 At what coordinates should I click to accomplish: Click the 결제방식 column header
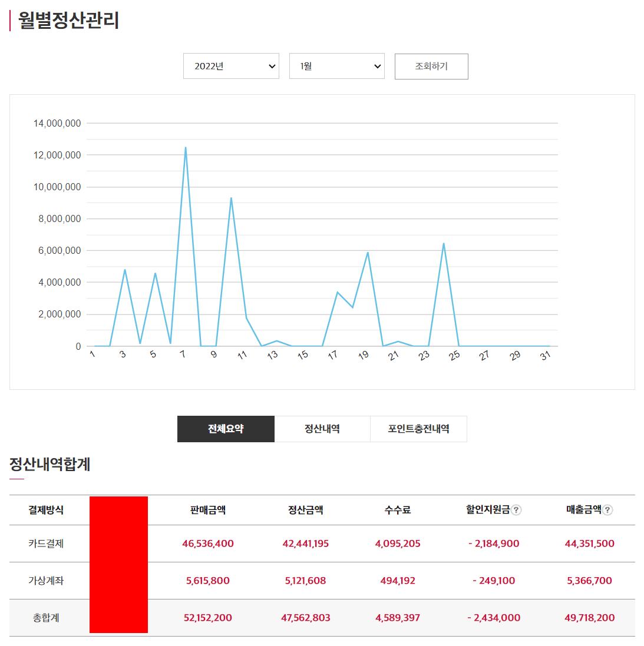point(46,510)
